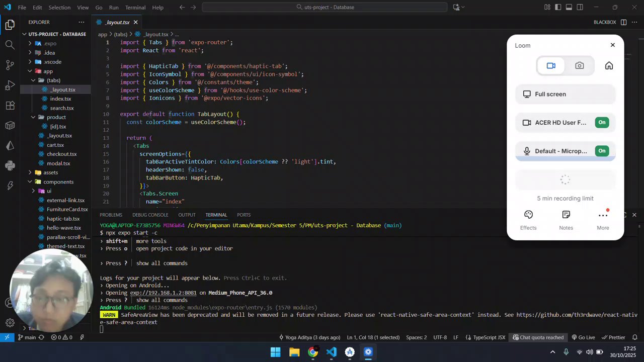Open the Source Control view
This screenshot has height=362, width=644.
(10, 65)
